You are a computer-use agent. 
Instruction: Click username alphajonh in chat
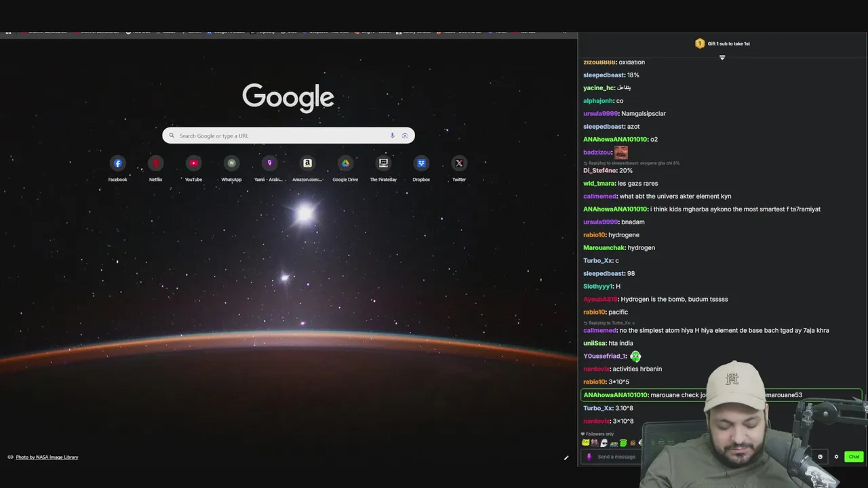[x=598, y=101]
